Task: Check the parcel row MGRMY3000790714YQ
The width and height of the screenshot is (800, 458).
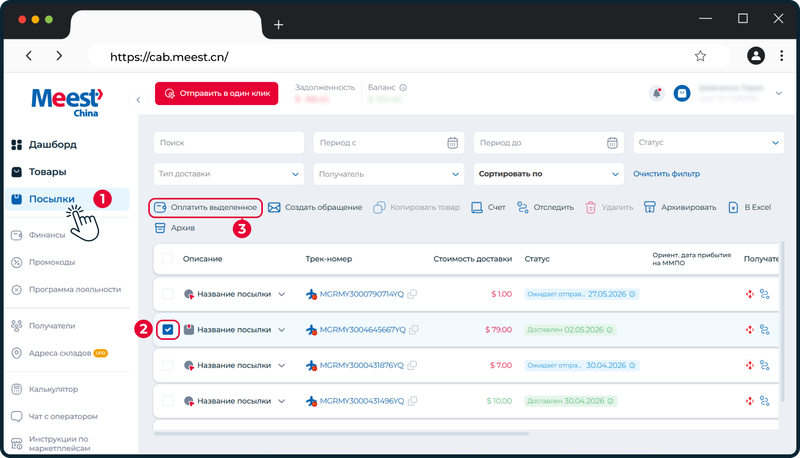Action: [x=167, y=294]
